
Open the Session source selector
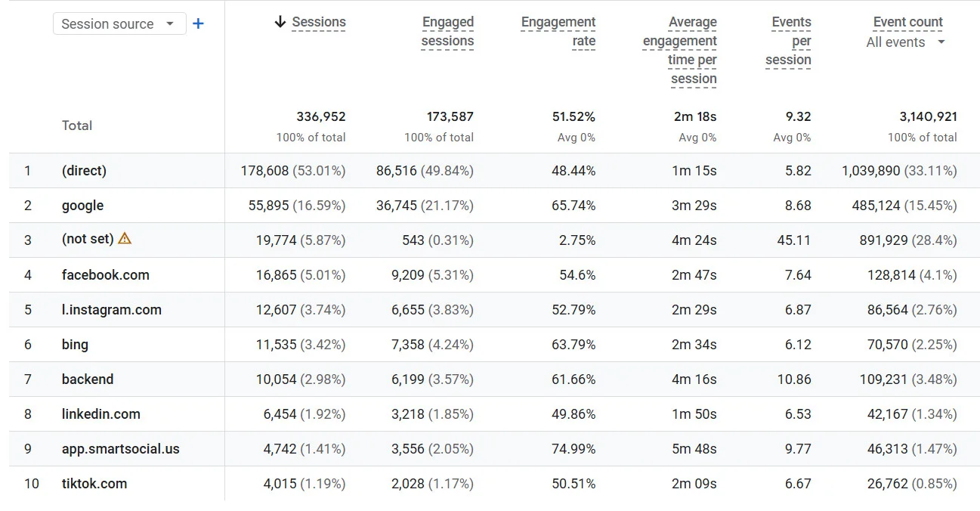pos(112,23)
